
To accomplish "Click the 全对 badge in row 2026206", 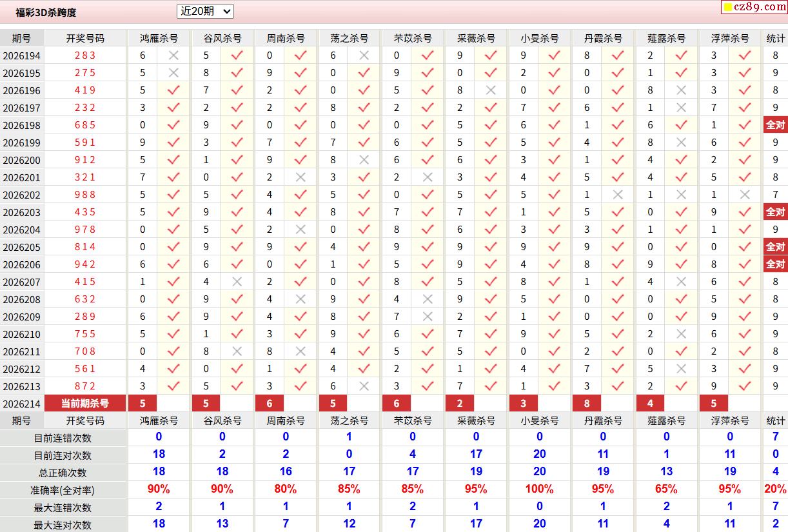I will pyautogui.click(x=775, y=264).
